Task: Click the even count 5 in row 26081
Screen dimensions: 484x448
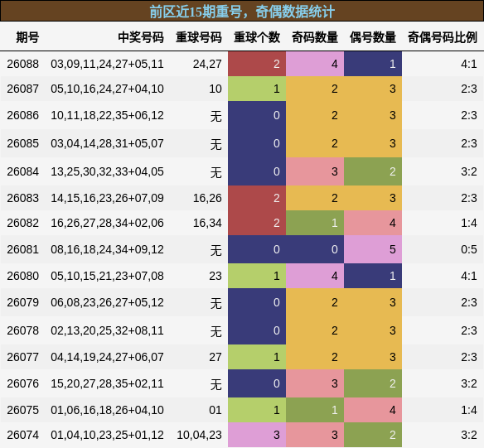Action: coord(373,249)
